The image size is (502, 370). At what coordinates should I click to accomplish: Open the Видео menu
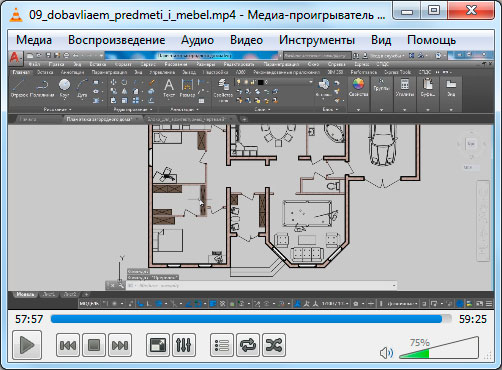[x=246, y=40]
